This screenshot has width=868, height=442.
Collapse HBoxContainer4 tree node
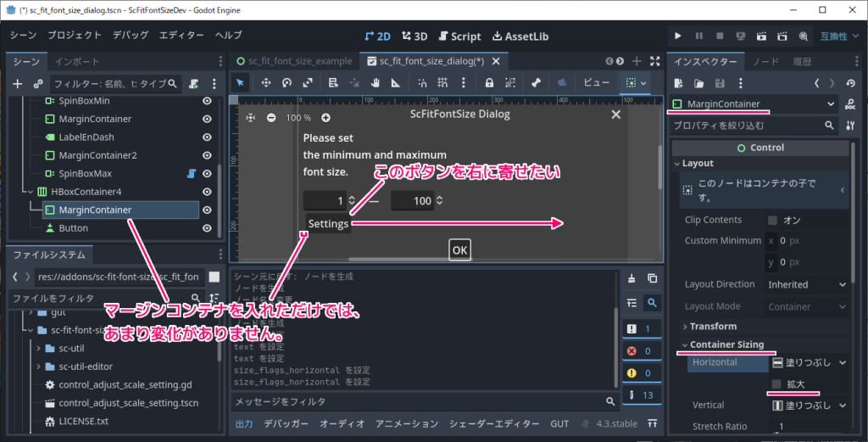pyautogui.click(x=31, y=192)
